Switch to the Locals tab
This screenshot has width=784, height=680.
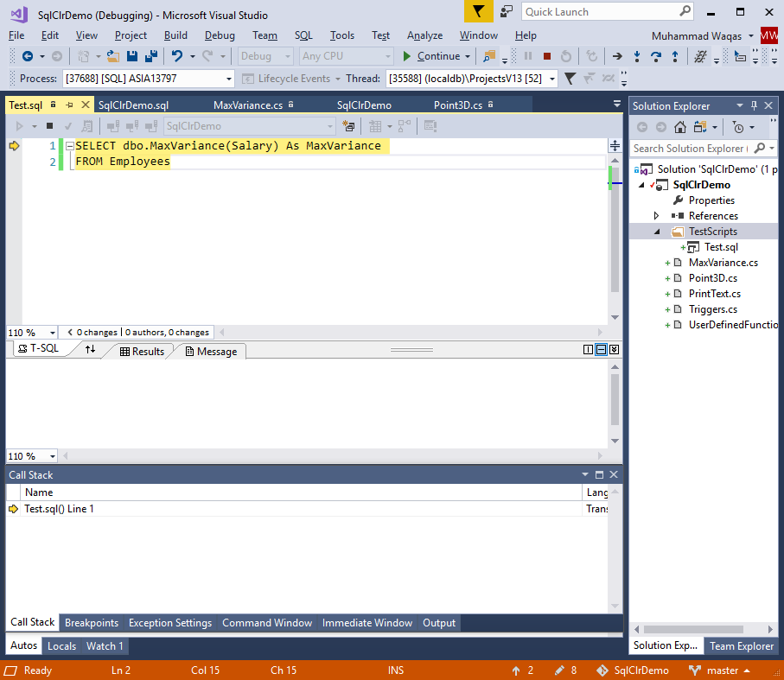pos(61,645)
